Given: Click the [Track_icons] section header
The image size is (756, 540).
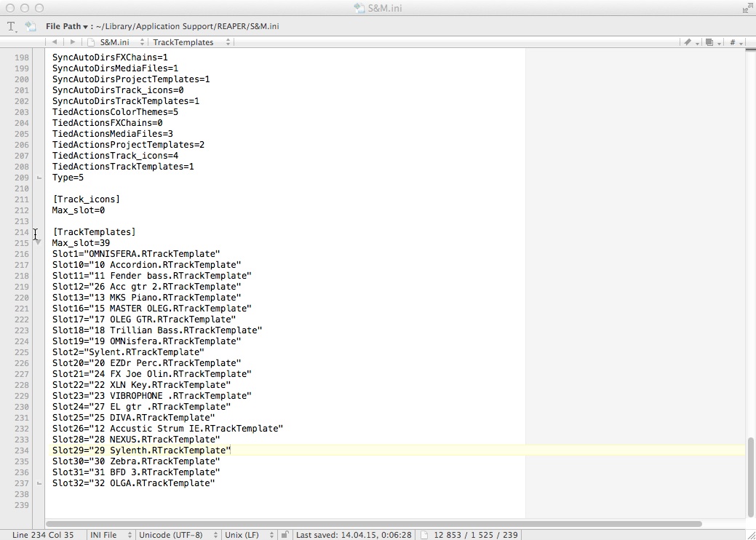Looking at the screenshot, I should 86,199.
